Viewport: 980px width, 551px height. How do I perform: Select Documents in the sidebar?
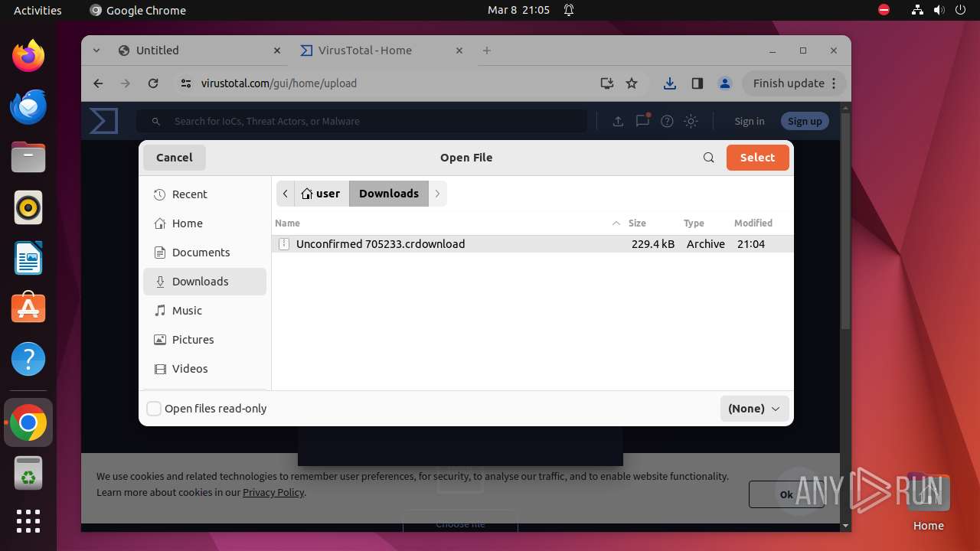coord(204,253)
